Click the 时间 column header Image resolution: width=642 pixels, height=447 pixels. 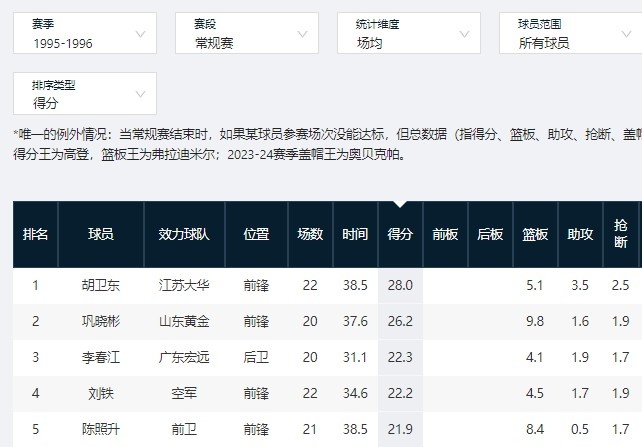click(355, 234)
